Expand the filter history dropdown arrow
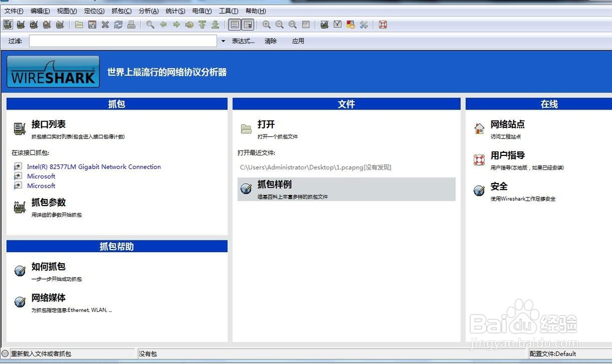612x364 pixels. point(223,41)
